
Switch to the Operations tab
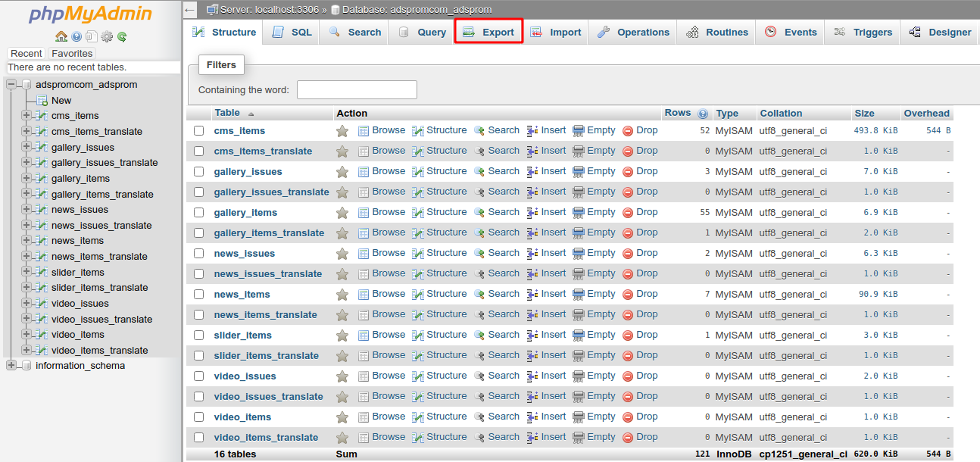click(x=633, y=32)
